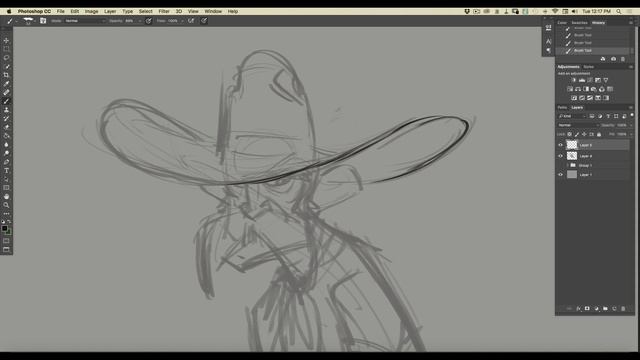The width and height of the screenshot is (640, 360).
Task: Select the Pen tool
Action: pyautogui.click(x=6, y=162)
